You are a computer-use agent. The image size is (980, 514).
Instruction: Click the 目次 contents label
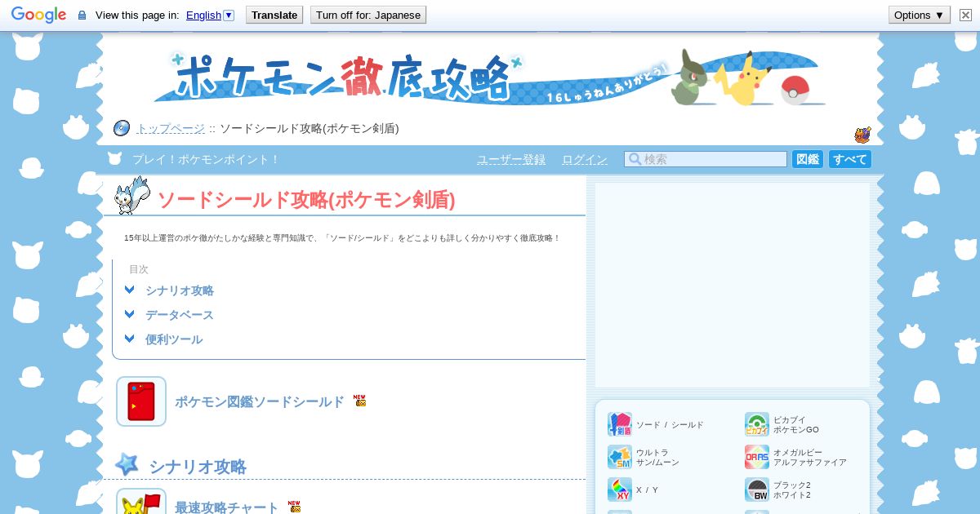pos(139,269)
